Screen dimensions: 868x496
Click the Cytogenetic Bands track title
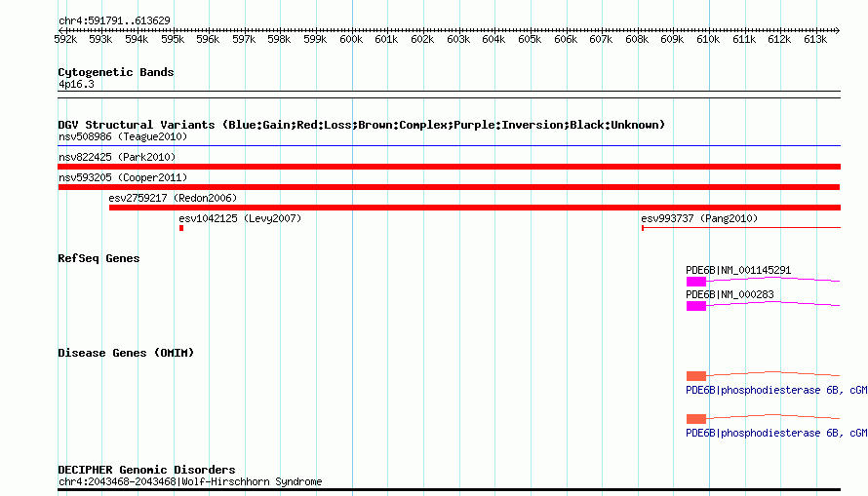(x=116, y=72)
